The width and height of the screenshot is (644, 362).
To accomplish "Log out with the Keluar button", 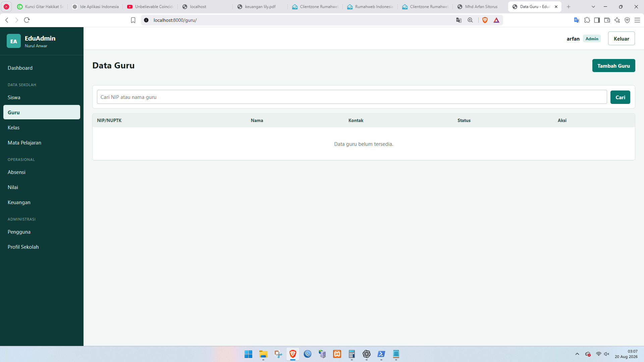I will 621,39.
